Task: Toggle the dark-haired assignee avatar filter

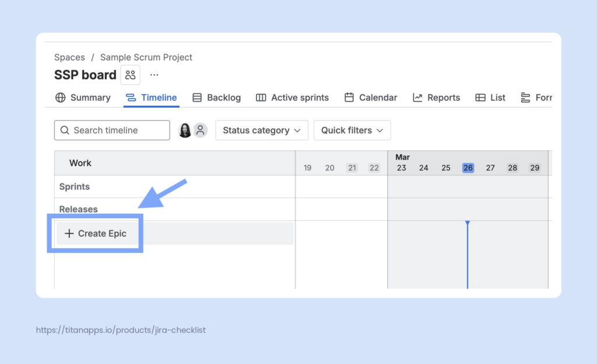Action: [184, 130]
